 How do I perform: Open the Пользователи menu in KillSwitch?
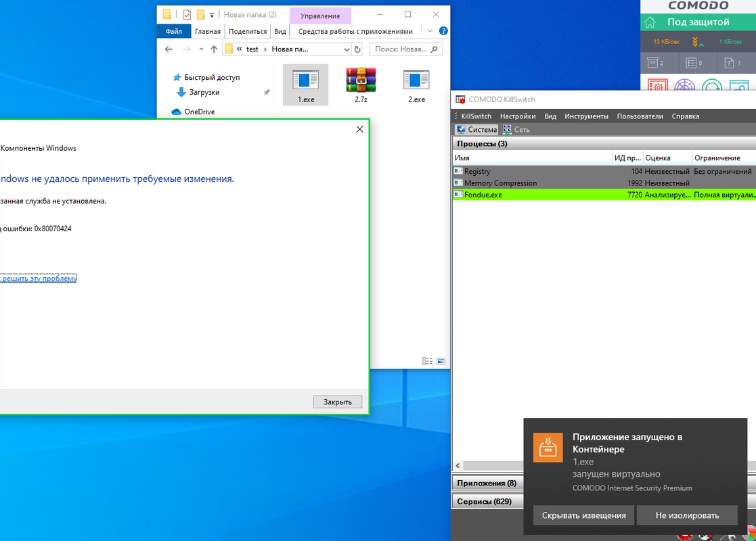coord(640,116)
